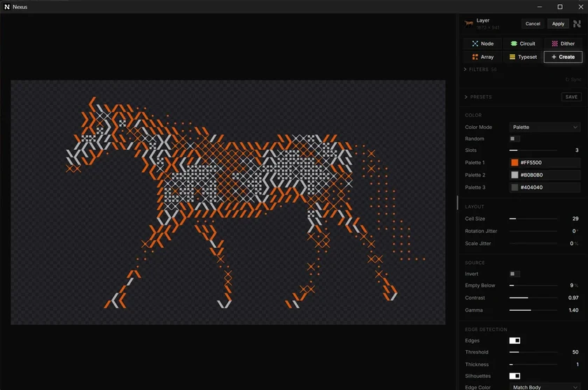Click the Apply button
The image size is (588, 390).
click(x=558, y=24)
